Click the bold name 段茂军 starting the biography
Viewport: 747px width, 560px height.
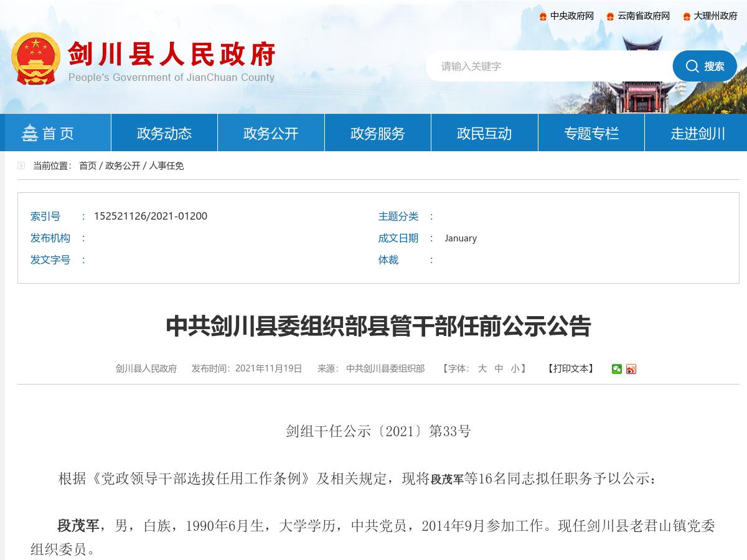[79, 526]
